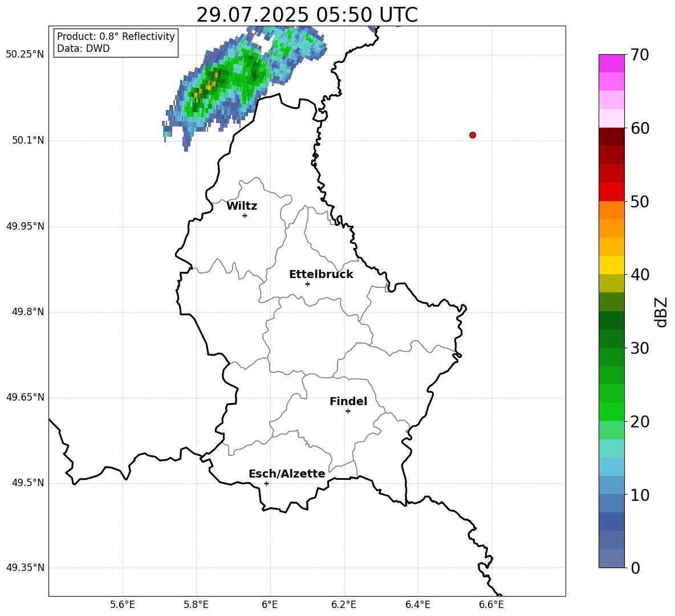
Task: Click the 30 tick on the colorbar
Action: point(640,348)
